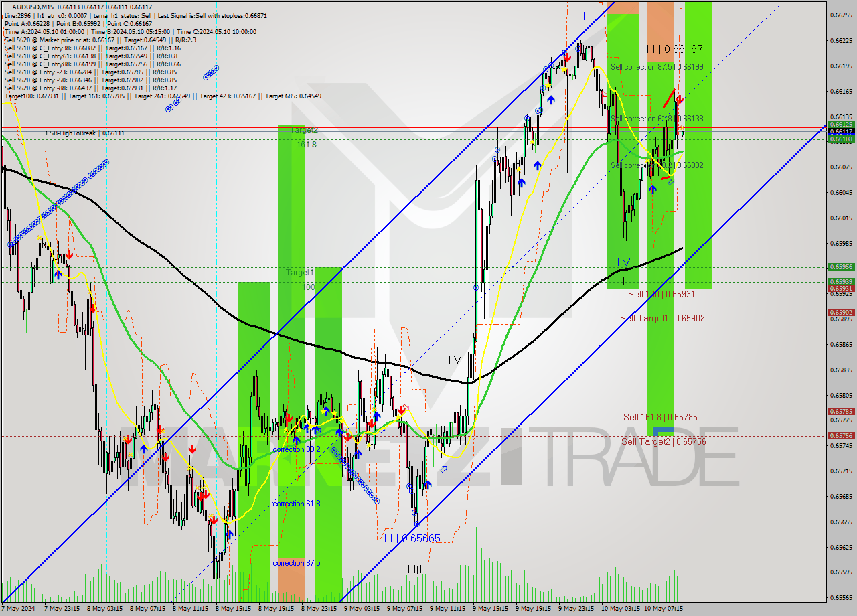The height and width of the screenshot is (616, 857).
Task: Click the green 0.66125 price tag
Action: [841, 124]
